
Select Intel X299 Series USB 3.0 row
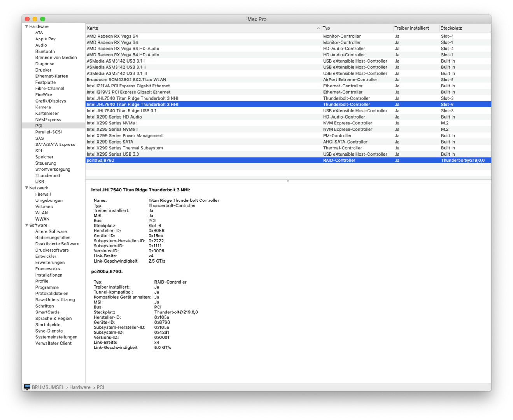click(x=288, y=154)
